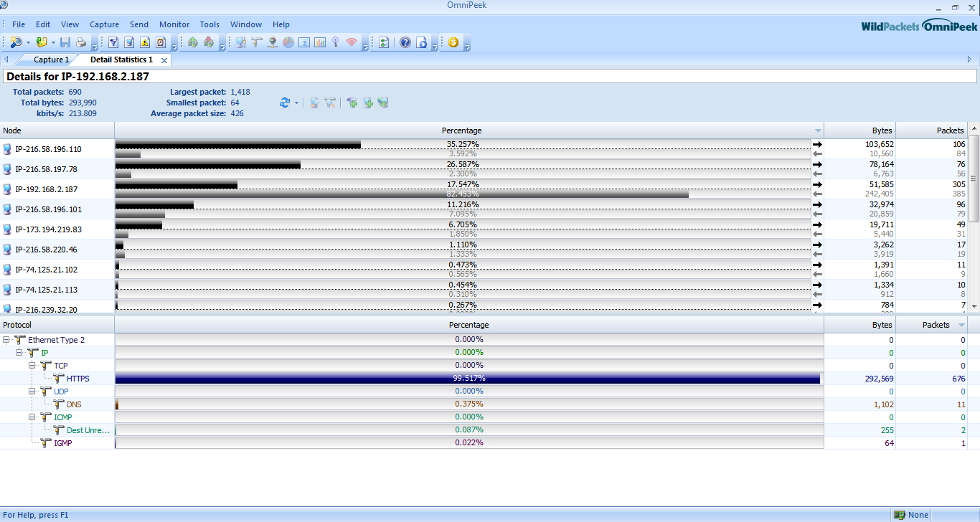
Task: Select the HTTPS protocol row
Action: click(x=78, y=379)
